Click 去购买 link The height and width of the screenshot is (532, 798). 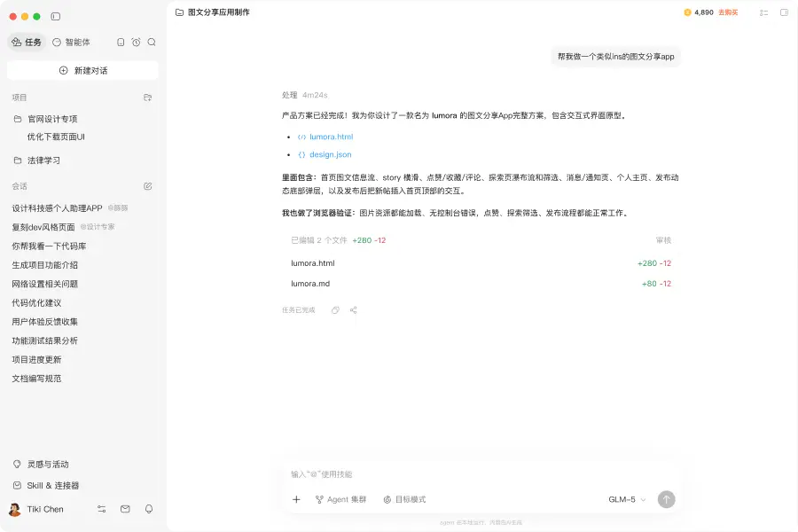728,12
